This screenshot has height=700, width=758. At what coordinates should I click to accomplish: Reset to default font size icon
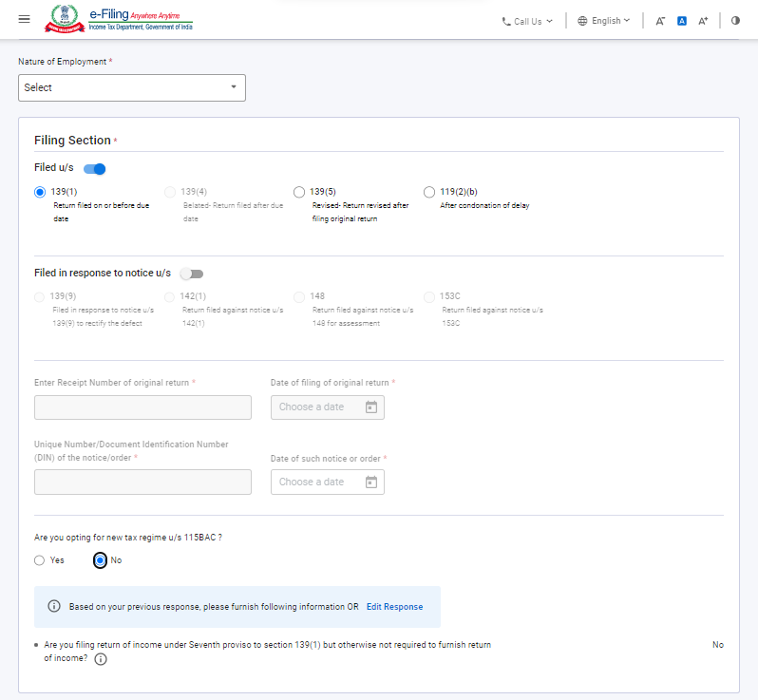(x=682, y=21)
